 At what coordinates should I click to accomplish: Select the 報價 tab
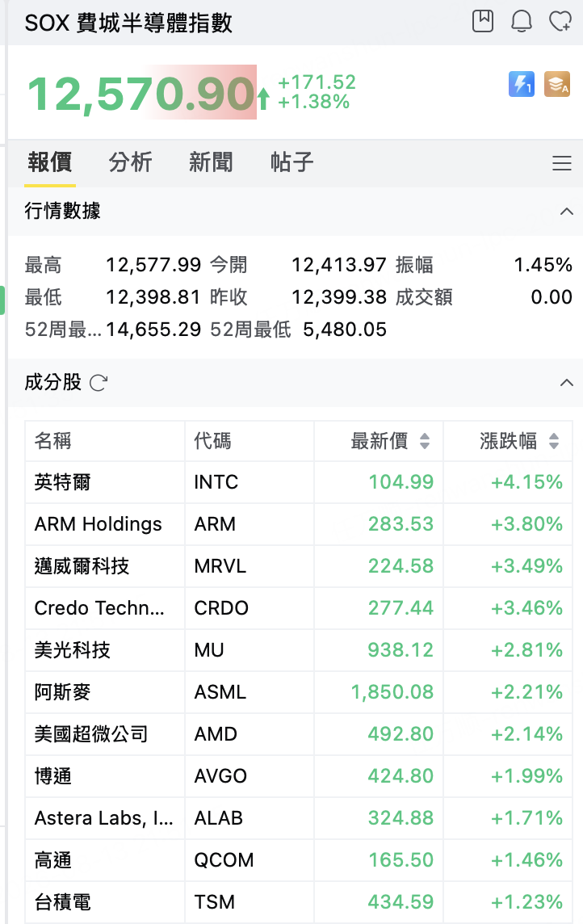50,162
